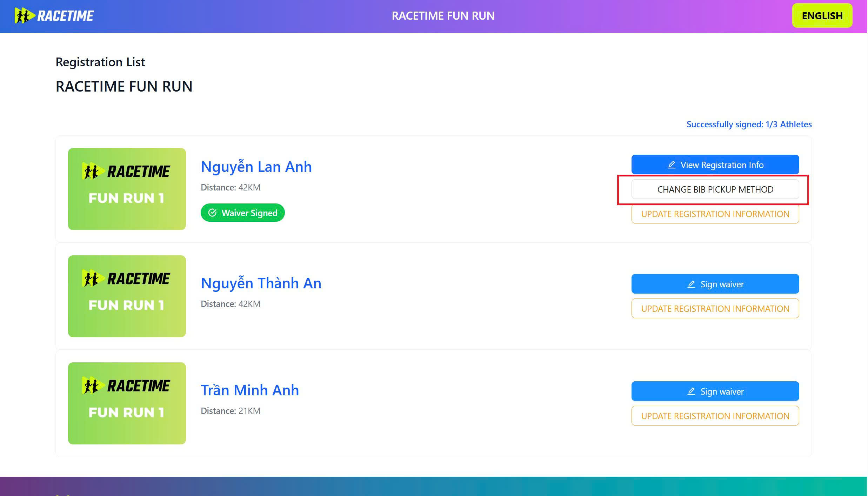Viewport: 868px width, 496px height.
Task: Update registration information for Nguyễn Thành An
Action: coord(715,309)
